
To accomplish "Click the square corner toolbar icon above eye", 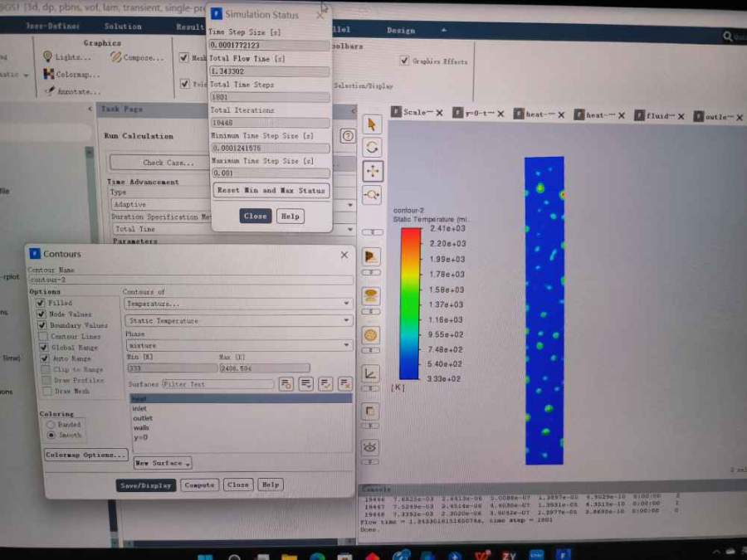I will point(371,411).
